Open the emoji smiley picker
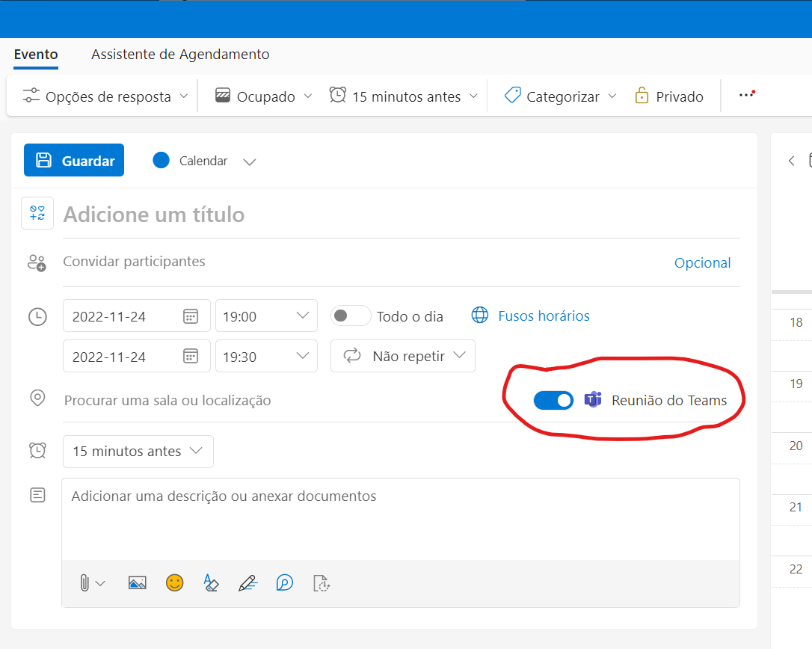The image size is (812, 649). [174, 582]
